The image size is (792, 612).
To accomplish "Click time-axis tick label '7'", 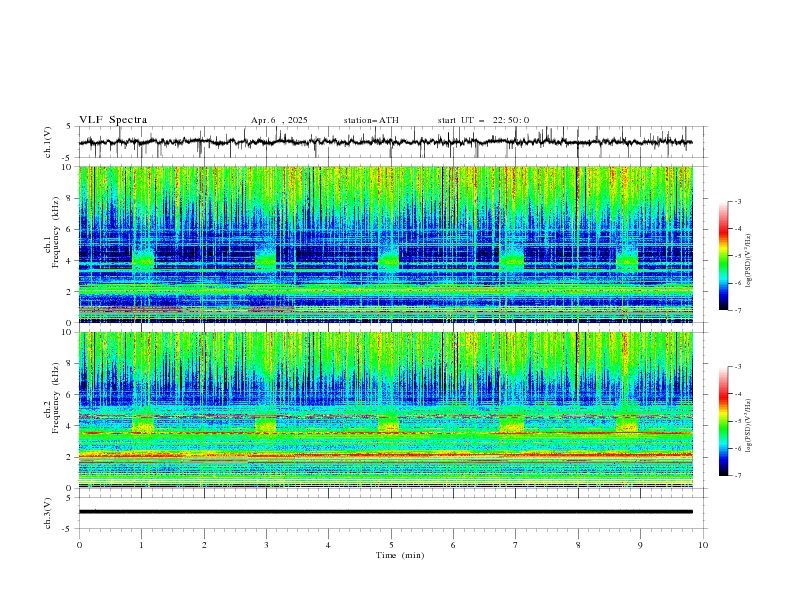I will click(x=515, y=545).
